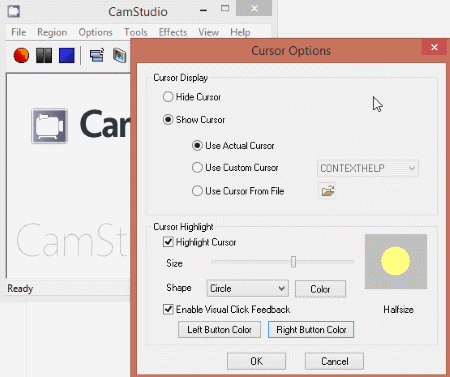Open the File menu

18,32
